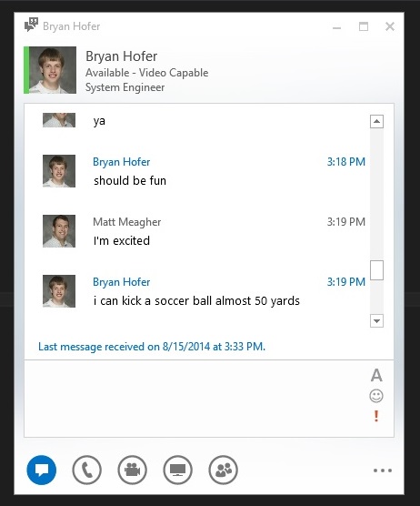Toggle high importance exclamation mark
This screenshot has height=506, width=420.
376,416
